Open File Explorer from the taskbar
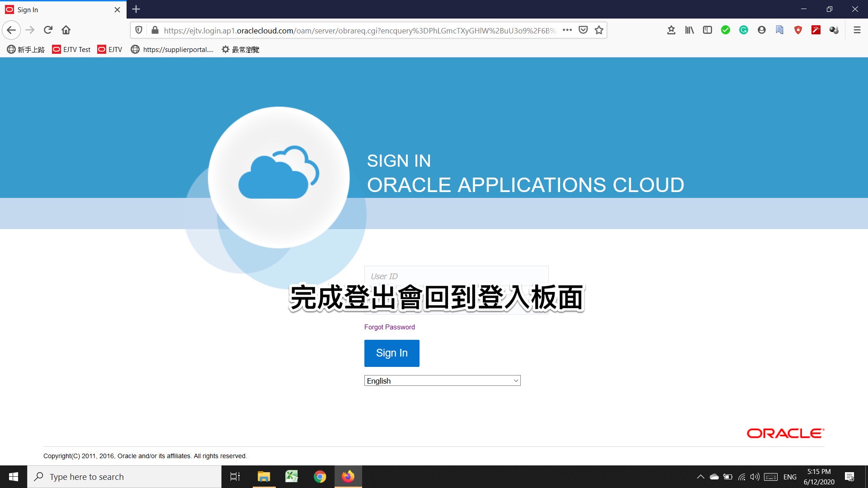The height and width of the screenshot is (488, 868). [264, 477]
